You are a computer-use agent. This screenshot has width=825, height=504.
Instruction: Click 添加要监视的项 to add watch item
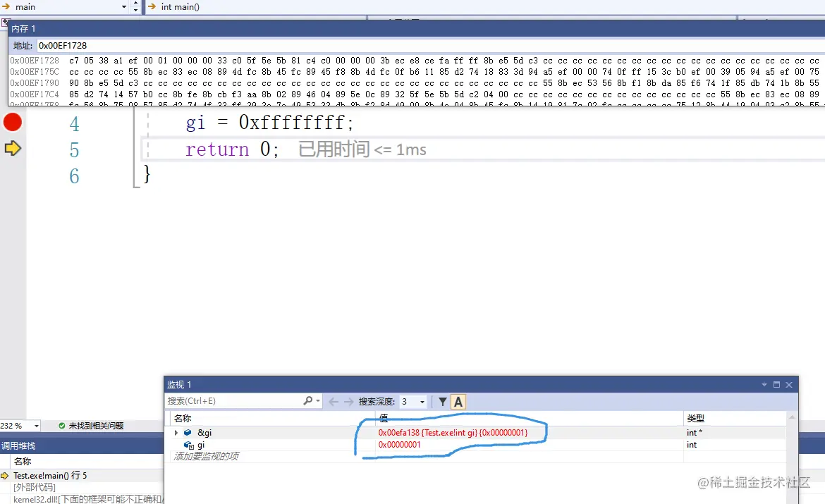[x=206, y=456]
